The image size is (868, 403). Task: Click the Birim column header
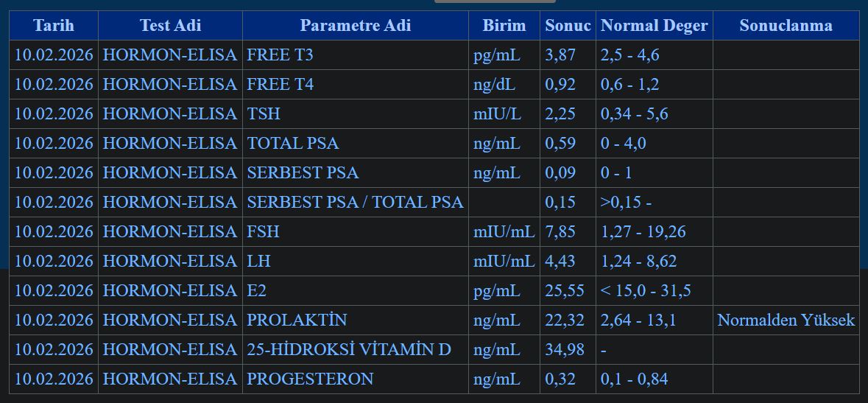coord(504,25)
